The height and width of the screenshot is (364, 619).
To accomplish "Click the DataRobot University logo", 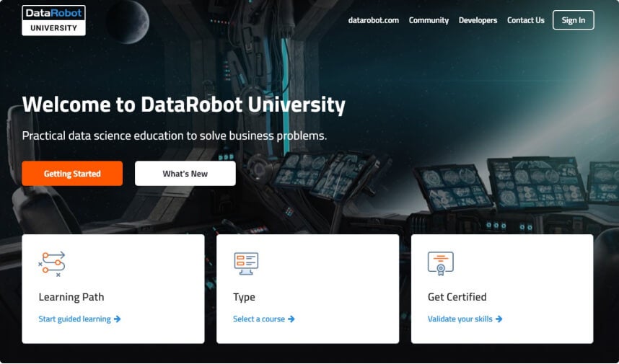I will point(53,20).
